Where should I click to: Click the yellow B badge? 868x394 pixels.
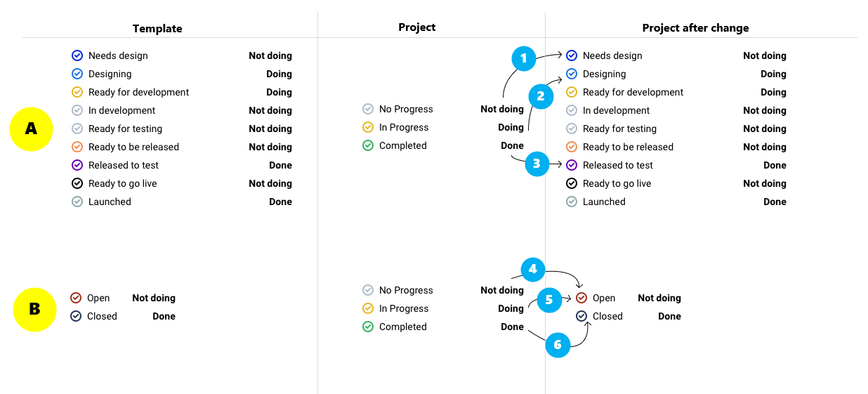(x=34, y=310)
